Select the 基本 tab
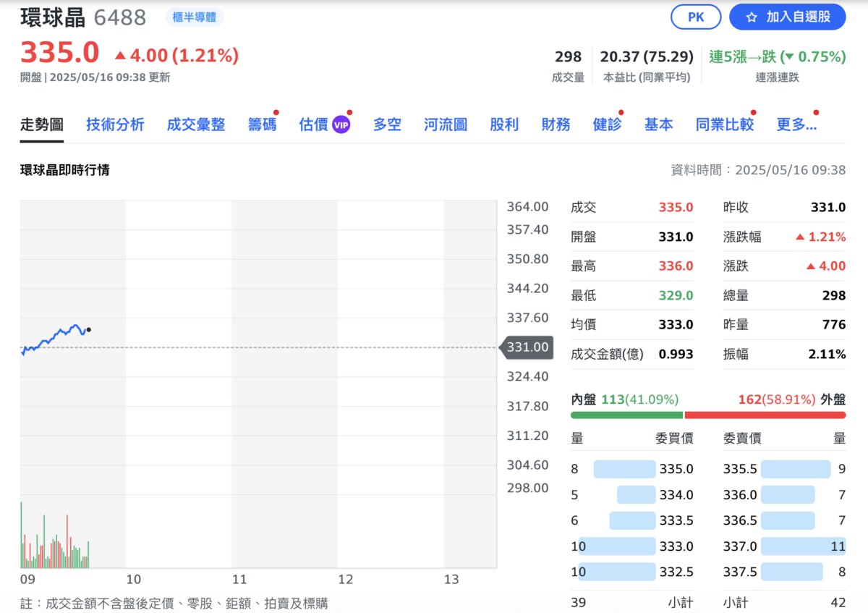The height and width of the screenshot is (613, 868). coord(658,124)
